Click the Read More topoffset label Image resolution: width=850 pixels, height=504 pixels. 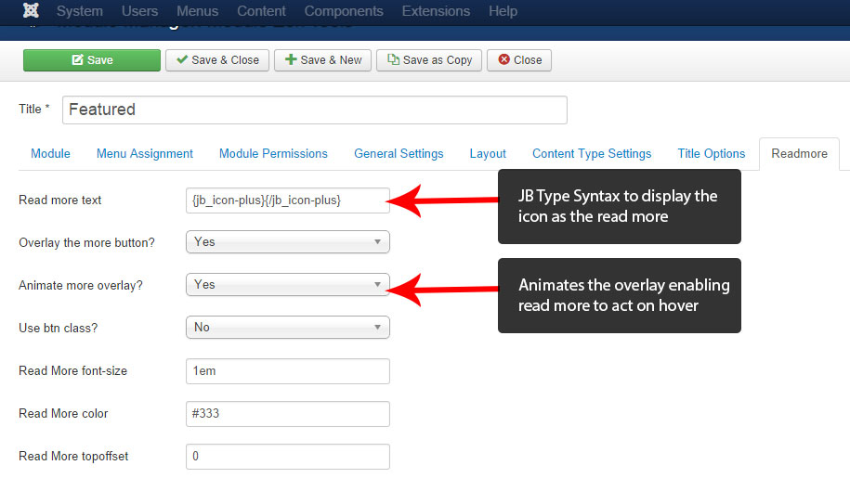tap(73, 457)
